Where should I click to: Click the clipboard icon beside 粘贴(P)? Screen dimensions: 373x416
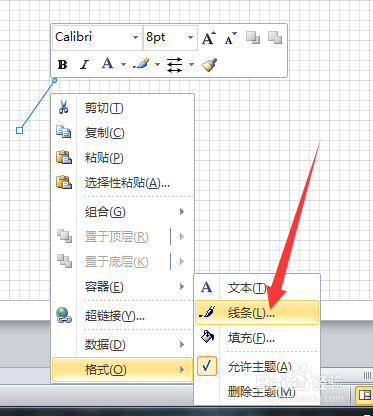(x=64, y=157)
